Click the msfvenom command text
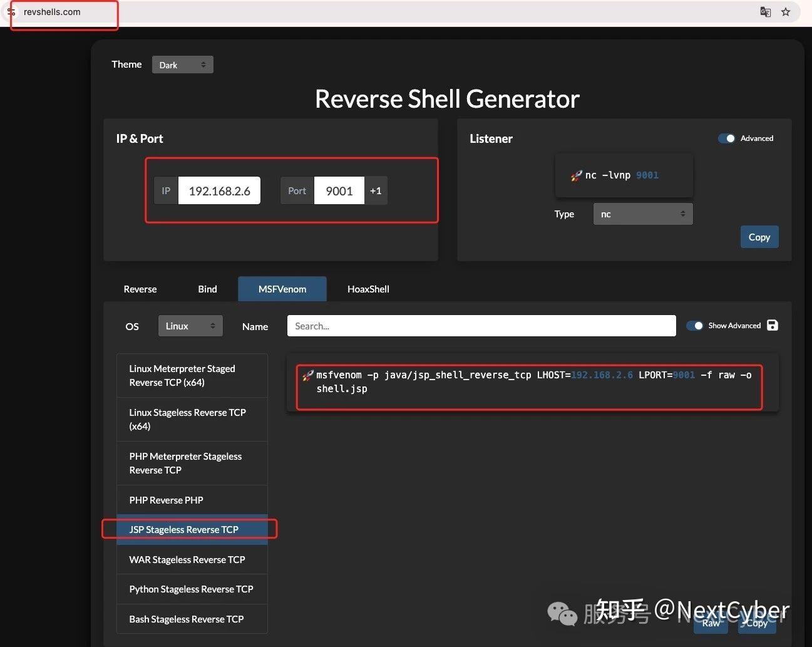The image size is (812, 647). point(533,381)
